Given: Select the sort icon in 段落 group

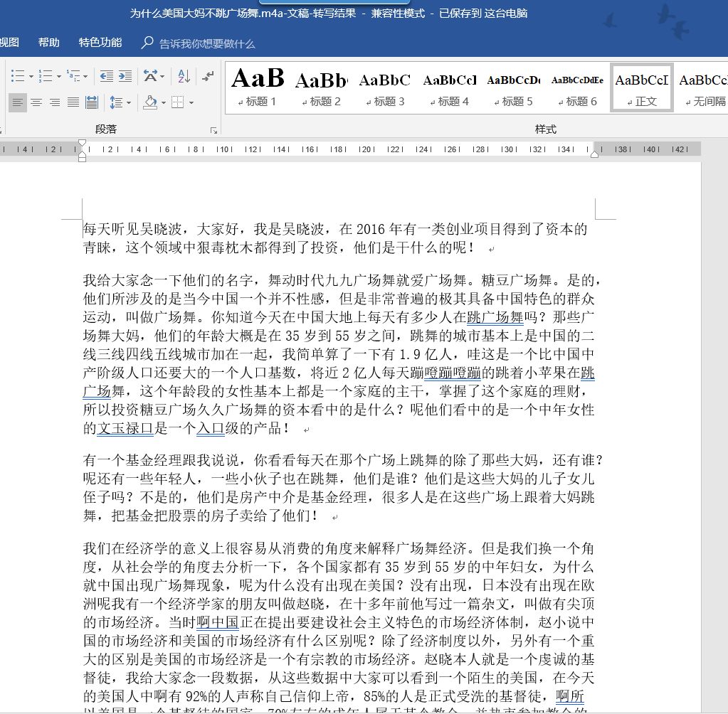Looking at the screenshot, I should pos(182,76).
